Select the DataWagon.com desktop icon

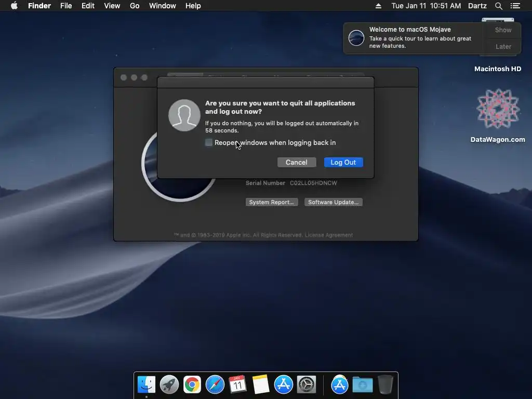click(x=498, y=109)
